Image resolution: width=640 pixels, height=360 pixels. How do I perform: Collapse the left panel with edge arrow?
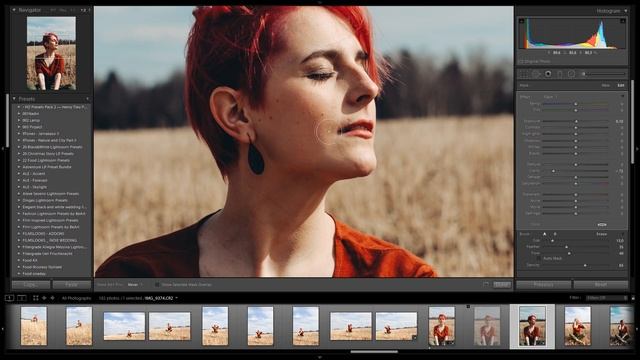coord(2,149)
